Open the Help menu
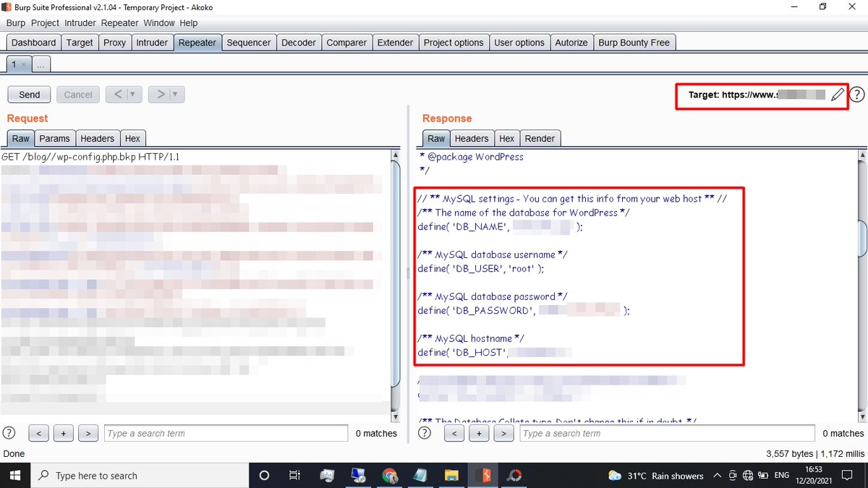Viewport: 868px width, 488px height. click(189, 23)
